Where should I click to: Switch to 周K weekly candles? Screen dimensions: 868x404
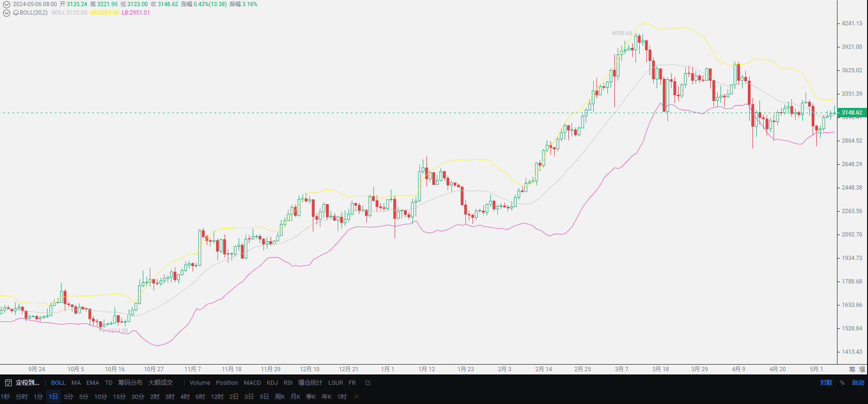pyautogui.click(x=280, y=397)
